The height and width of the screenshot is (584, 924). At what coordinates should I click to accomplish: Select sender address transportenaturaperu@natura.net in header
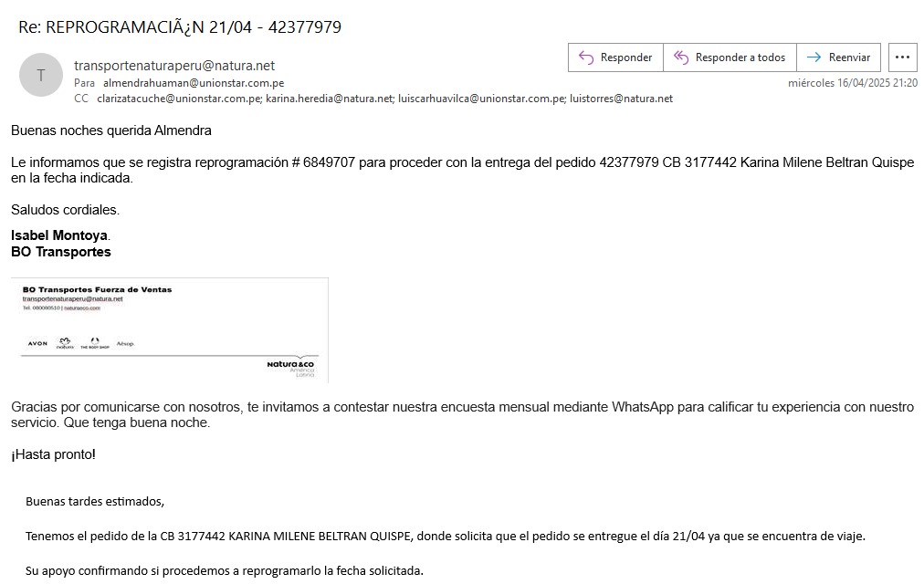click(174, 66)
